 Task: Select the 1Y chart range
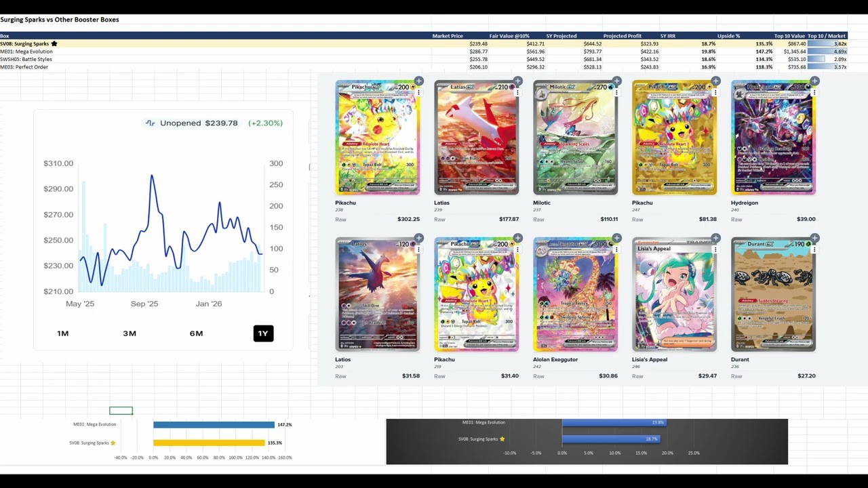click(263, 333)
